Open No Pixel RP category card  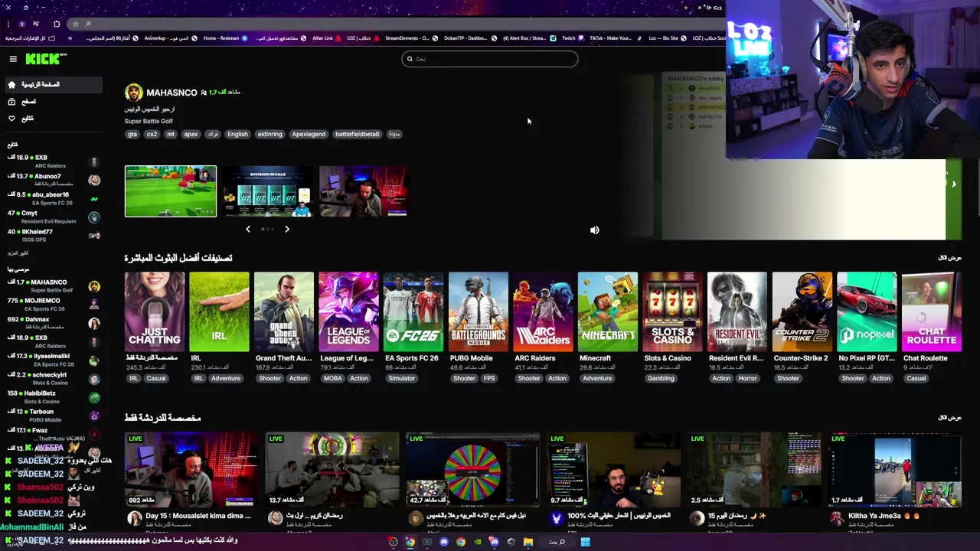[x=867, y=312]
